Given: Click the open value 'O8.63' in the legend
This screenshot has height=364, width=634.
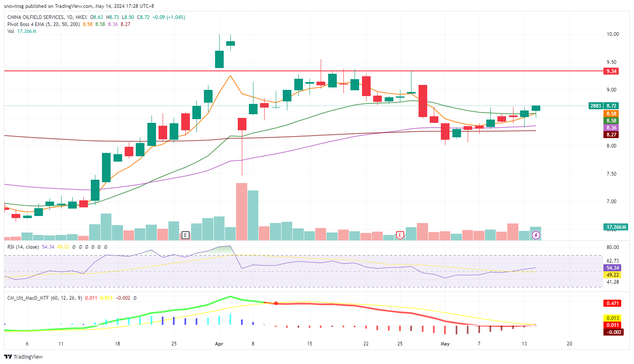Looking at the screenshot, I should 97,17.
